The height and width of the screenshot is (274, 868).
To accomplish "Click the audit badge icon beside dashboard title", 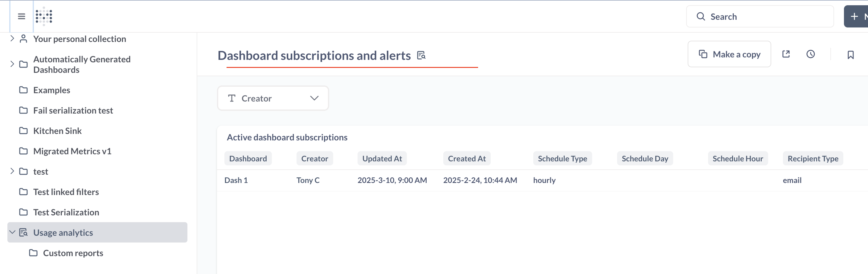I will 421,55.
